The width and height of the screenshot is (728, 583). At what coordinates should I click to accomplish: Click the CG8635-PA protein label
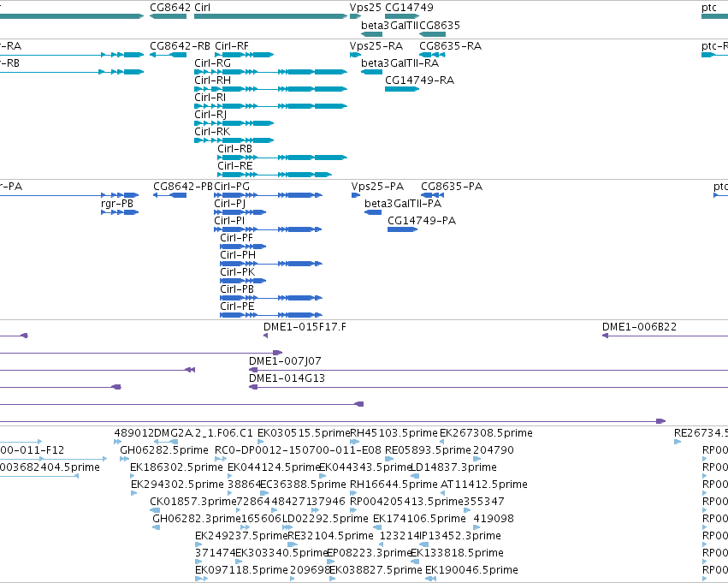452,187
